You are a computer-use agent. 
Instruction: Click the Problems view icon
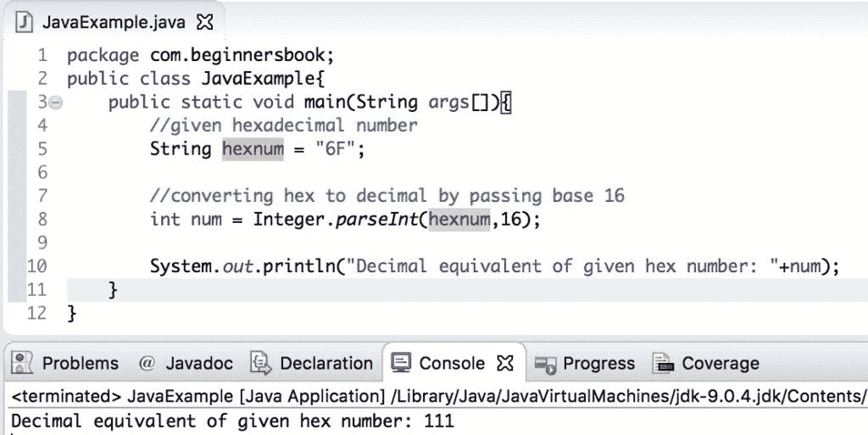tap(23, 363)
